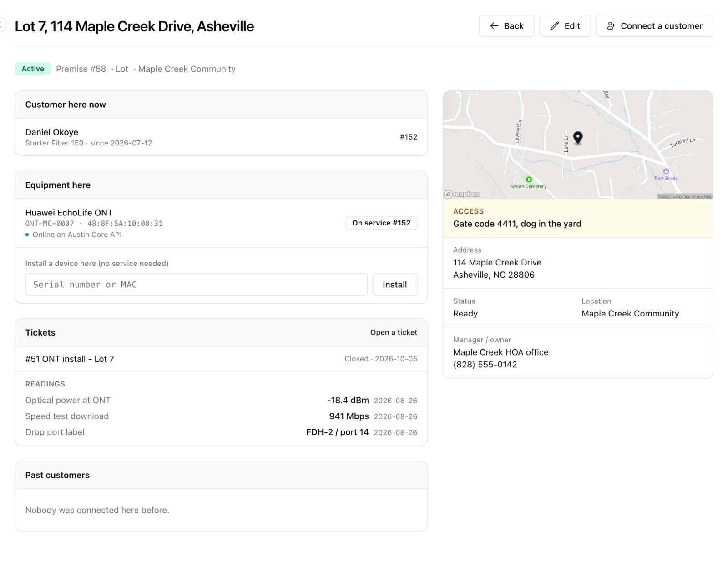This screenshot has width=728, height=561.
Task: Click Speed test download label
Action: (x=67, y=416)
